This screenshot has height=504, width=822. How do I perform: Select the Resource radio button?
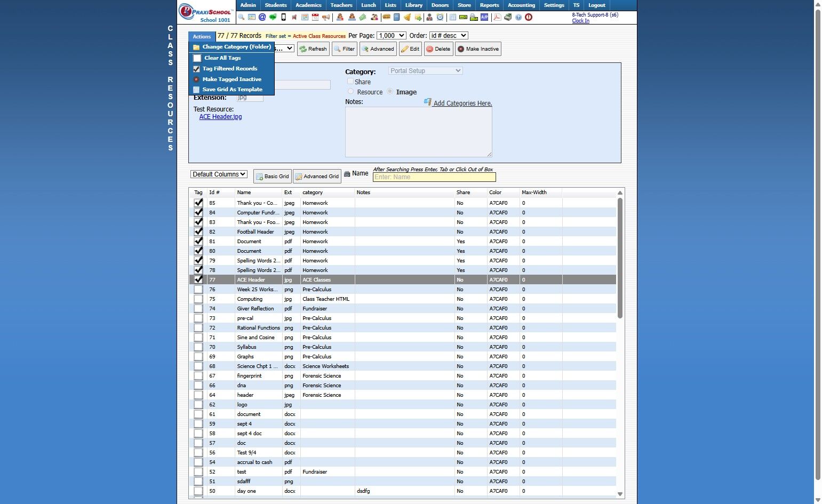coord(350,92)
